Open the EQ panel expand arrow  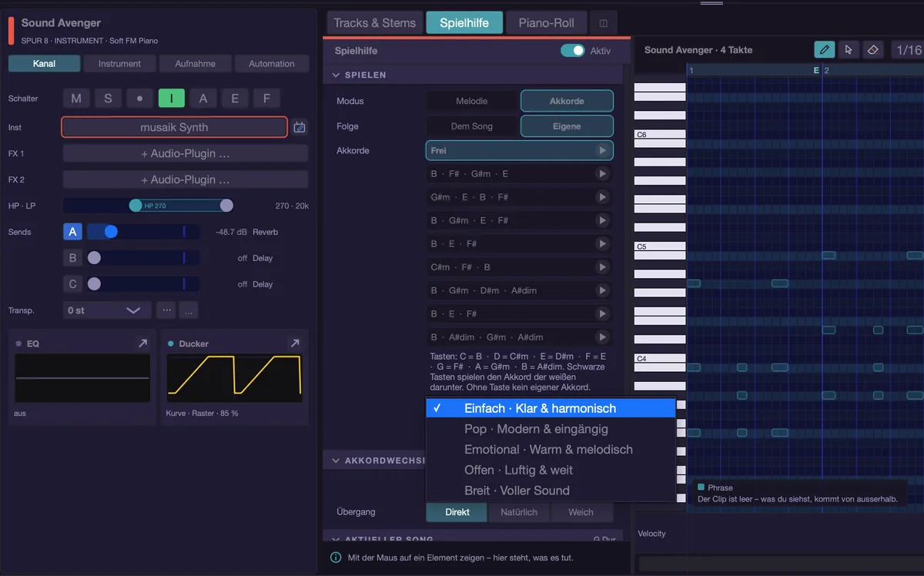tap(142, 343)
